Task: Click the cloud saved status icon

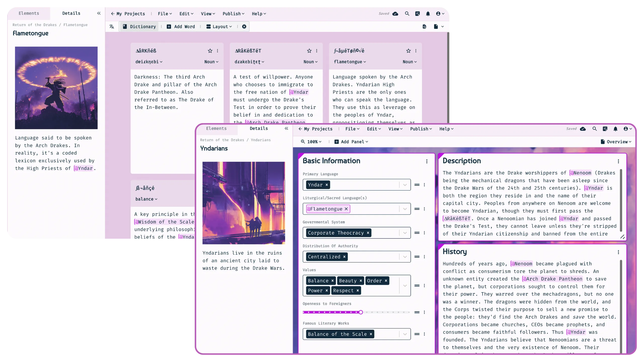Action: [x=395, y=14]
